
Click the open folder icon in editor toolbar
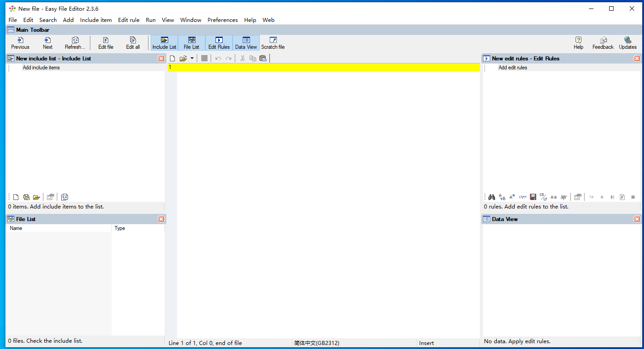pos(183,58)
